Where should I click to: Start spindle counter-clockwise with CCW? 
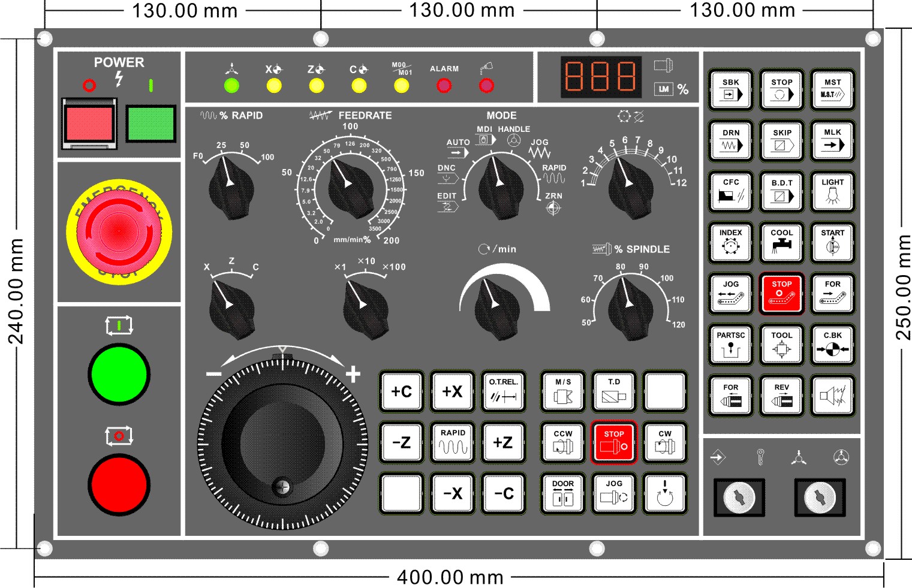[562, 443]
